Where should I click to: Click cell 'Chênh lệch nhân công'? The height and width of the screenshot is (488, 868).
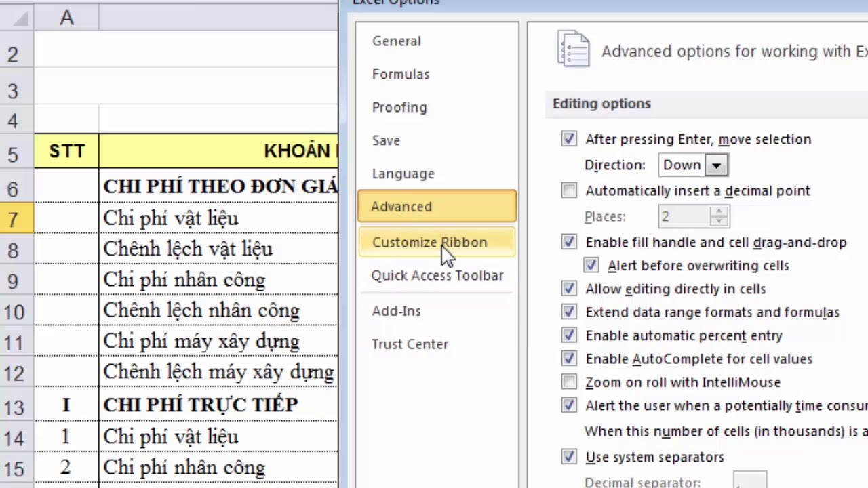tap(218, 311)
